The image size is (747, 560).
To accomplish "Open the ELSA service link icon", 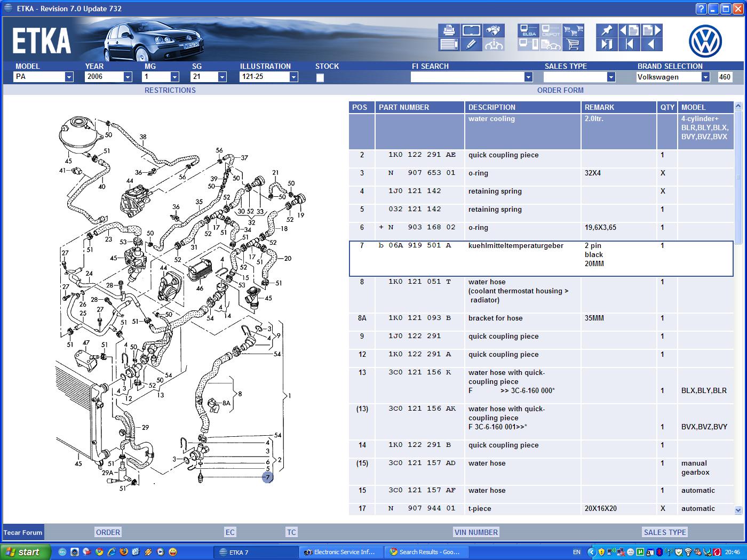I will point(528,30).
